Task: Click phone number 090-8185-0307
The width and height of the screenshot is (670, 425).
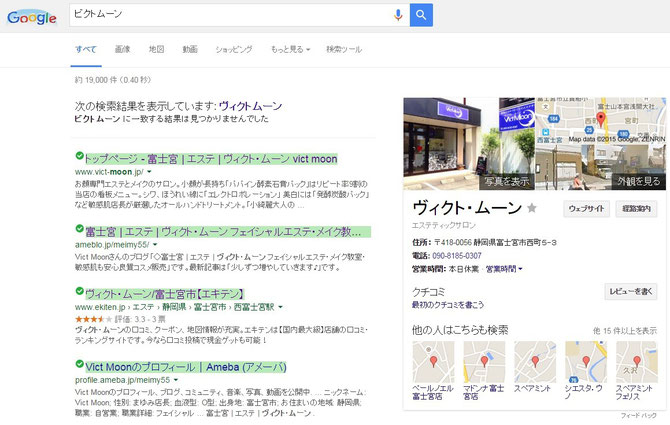Action: (x=457, y=255)
